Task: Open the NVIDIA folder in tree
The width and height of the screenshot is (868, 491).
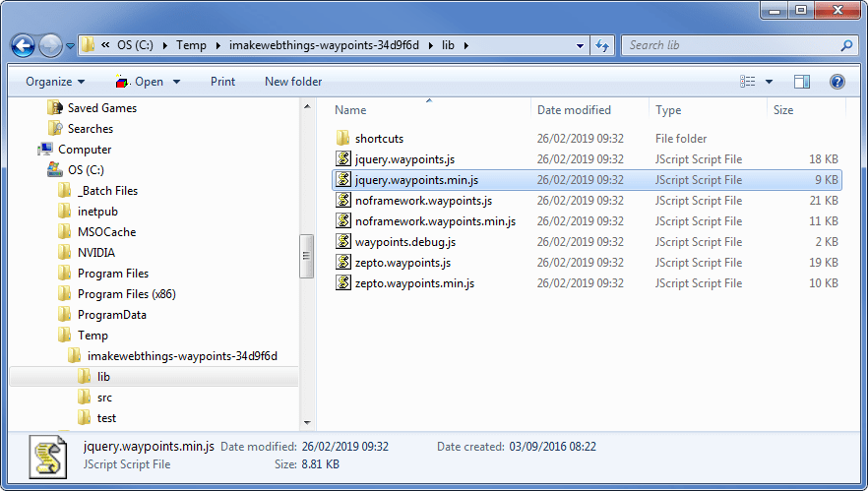Action: point(96,253)
